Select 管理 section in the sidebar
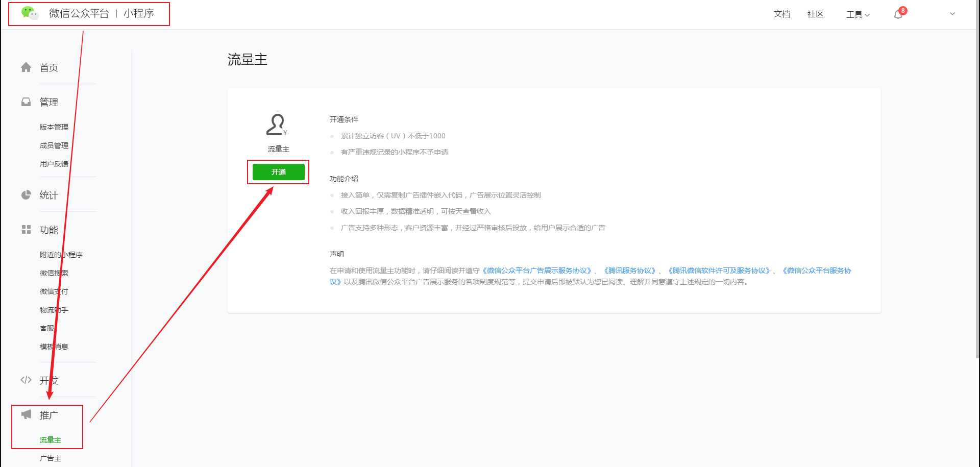 coord(49,102)
